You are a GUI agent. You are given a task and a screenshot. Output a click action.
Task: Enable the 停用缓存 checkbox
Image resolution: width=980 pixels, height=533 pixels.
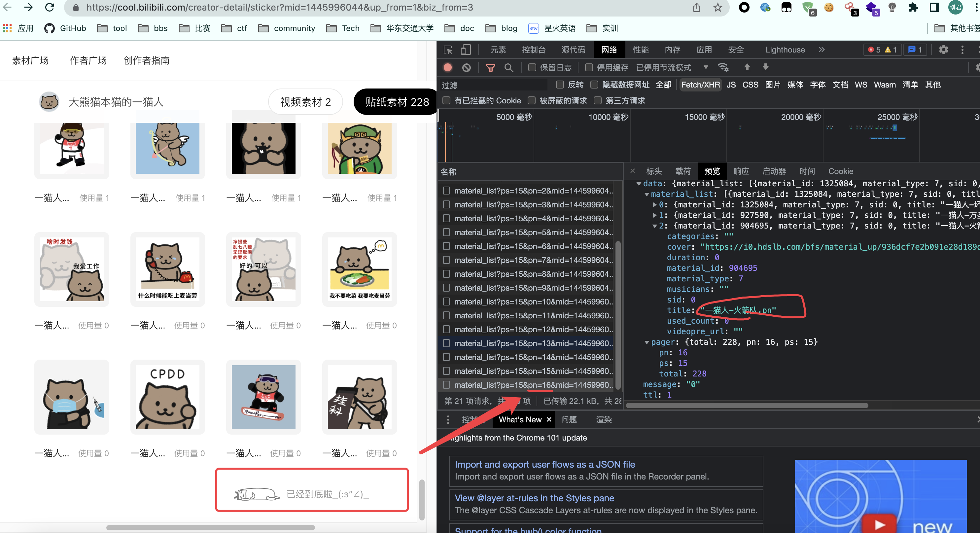click(588, 68)
